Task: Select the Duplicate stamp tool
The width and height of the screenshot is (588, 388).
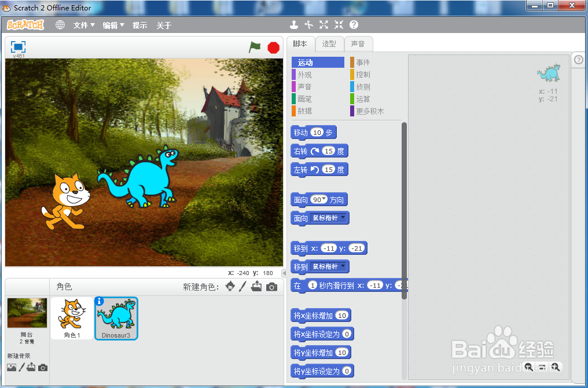Action: click(294, 25)
